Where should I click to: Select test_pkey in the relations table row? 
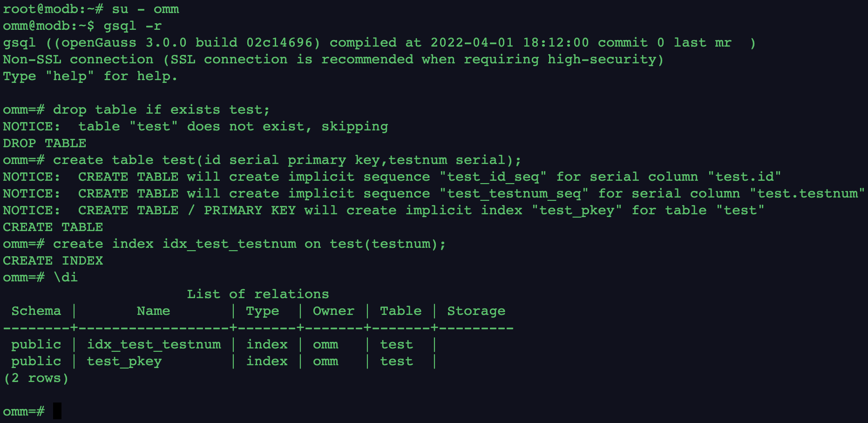tap(124, 361)
